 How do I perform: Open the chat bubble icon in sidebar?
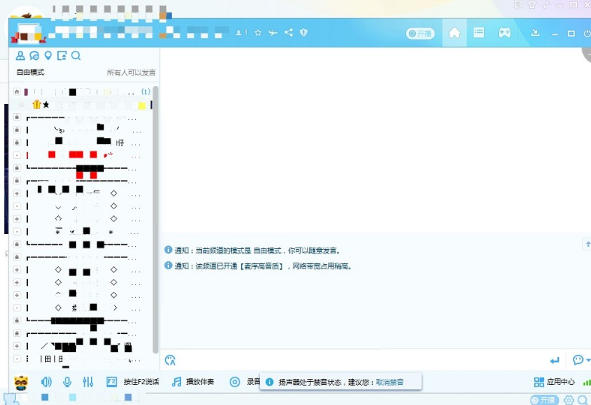click(x=34, y=56)
